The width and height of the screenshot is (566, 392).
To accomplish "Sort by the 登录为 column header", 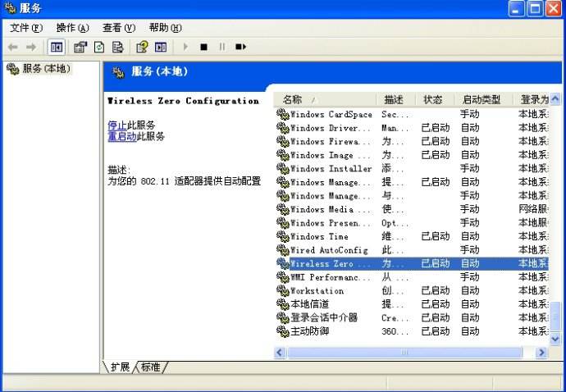I will click(x=531, y=99).
